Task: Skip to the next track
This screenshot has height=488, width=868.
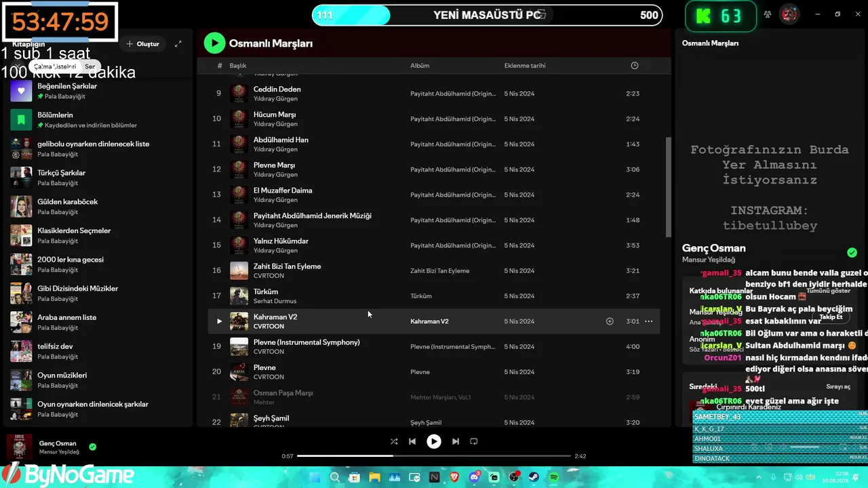Action: 456,441
